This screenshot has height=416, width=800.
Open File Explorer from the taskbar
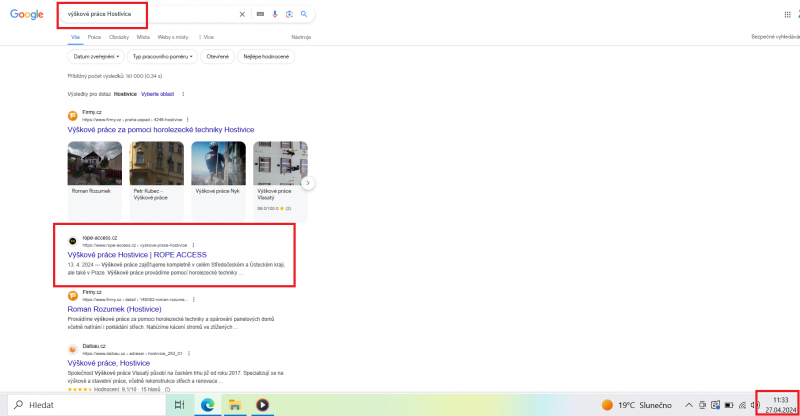(x=235, y=405)
